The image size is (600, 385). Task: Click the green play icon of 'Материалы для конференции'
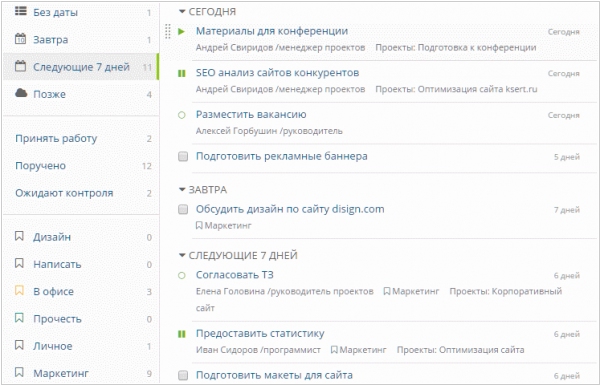pyautogui.click(x=182, y=31)
